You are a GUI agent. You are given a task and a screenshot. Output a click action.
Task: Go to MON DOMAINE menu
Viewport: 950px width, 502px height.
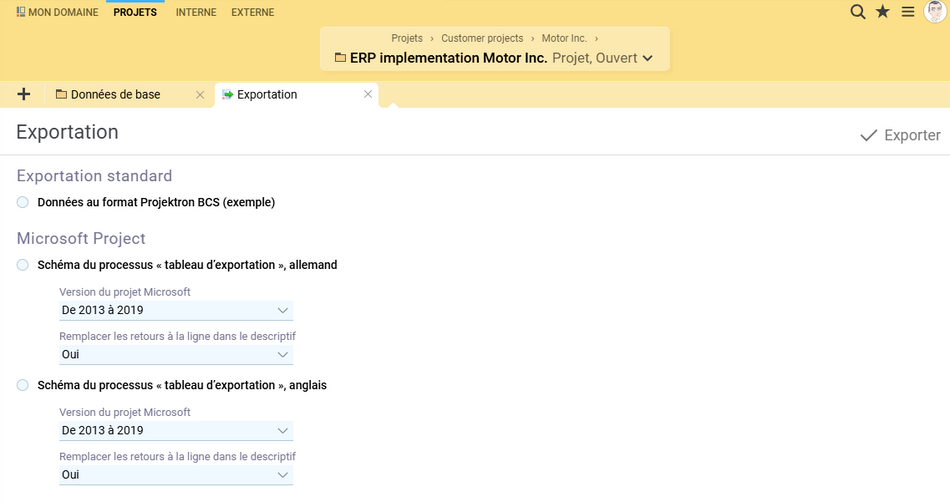click(x=58, y=12)
